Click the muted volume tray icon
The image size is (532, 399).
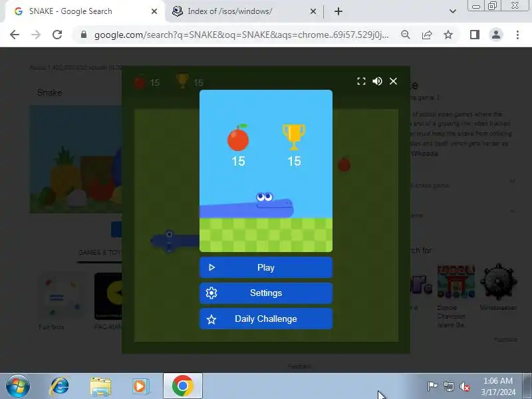point(464,386)
